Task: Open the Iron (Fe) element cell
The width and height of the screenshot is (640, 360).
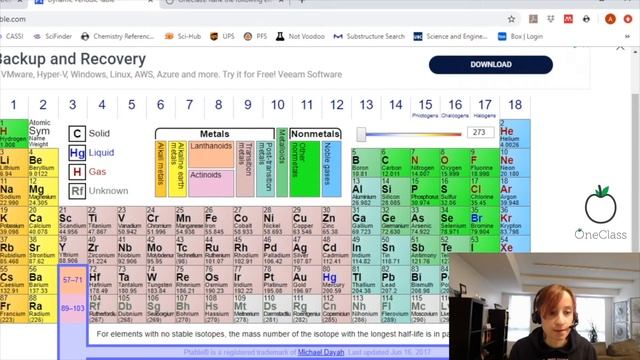Action: coord(219,221)
